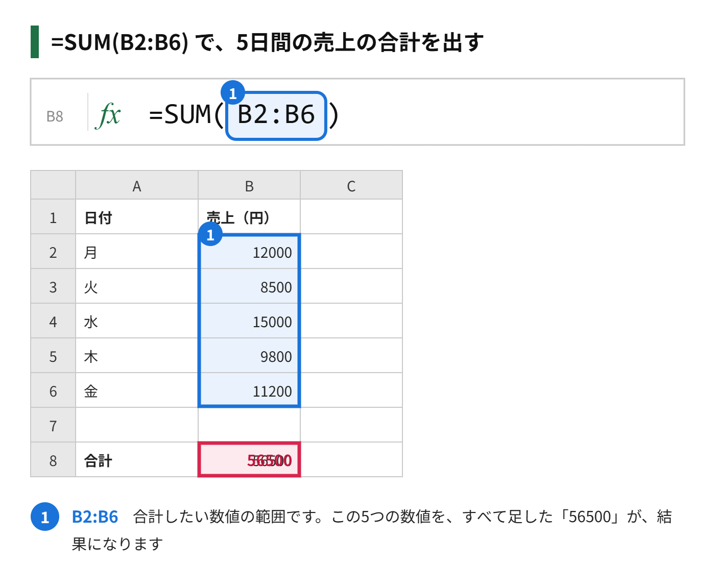Click the =SUM( formula text
715x588 pixels.
coord(186,114)
